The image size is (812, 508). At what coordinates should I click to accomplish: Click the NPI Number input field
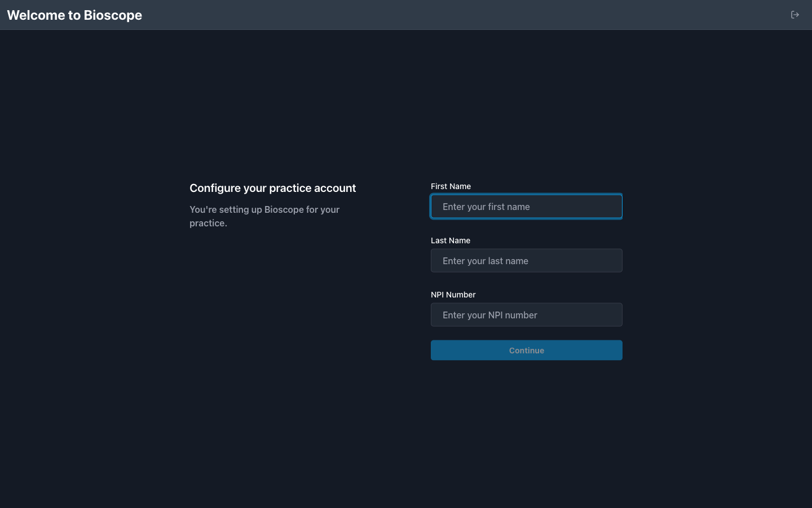[527, 315]
